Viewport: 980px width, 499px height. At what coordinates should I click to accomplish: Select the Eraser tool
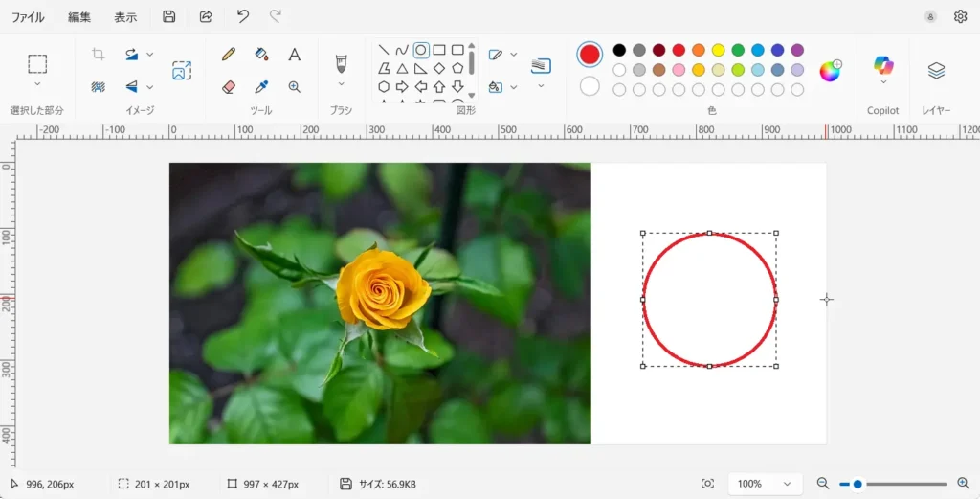coord(229,87)
